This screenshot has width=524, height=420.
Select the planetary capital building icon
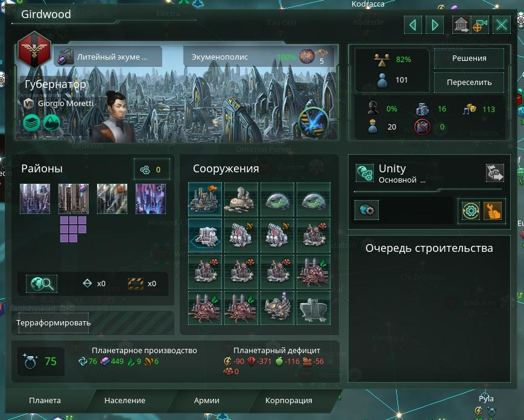[x=205, y=199]
